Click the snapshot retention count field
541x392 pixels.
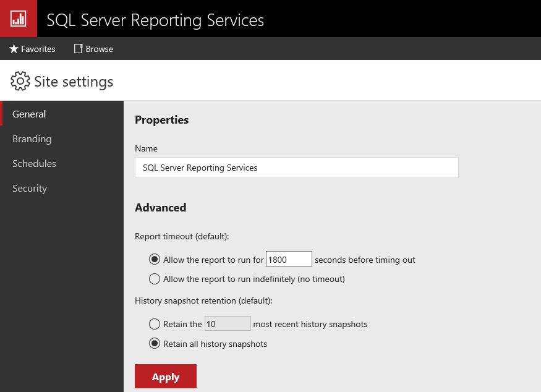point(228,323)
